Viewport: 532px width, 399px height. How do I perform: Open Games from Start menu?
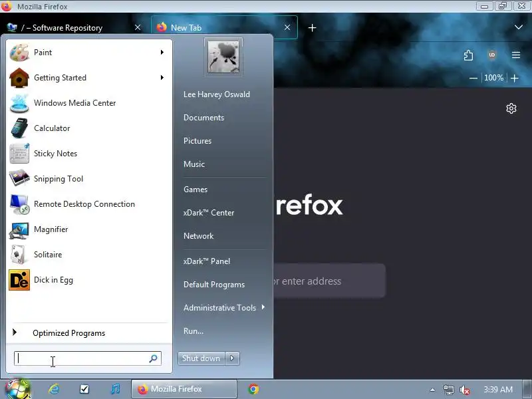click(196, 190)
